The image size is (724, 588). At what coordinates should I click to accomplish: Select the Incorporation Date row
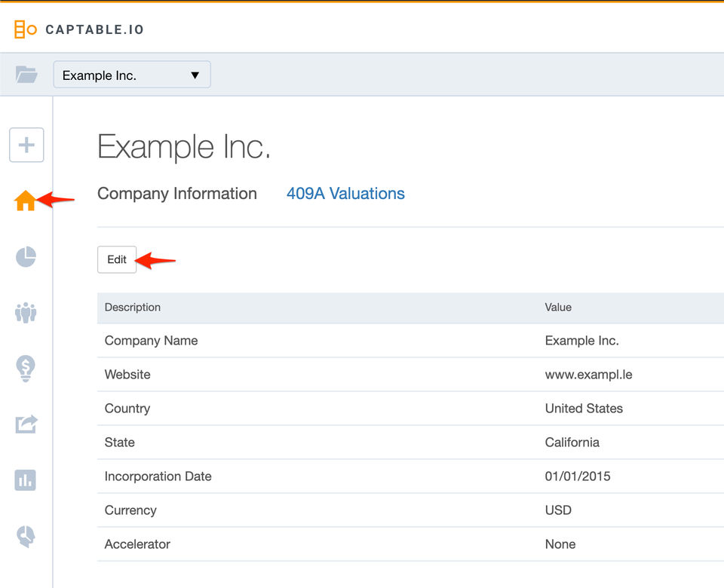point(158,476)
